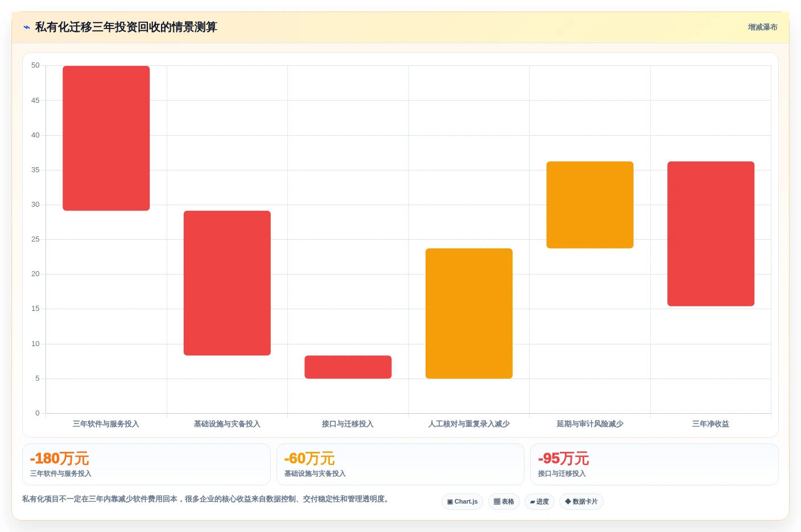Click the red bar for 三年净收益
The image size is (801, 532).
(x=711, y=234)
